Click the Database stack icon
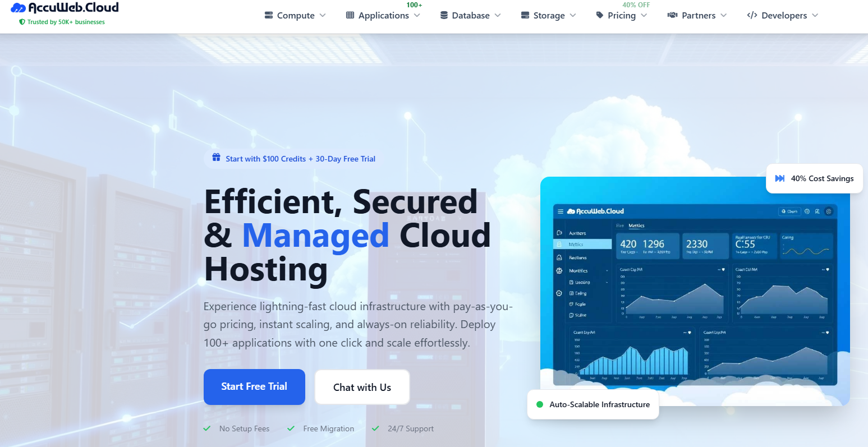This screenshot has width=868, height=447. click(444, 16)
